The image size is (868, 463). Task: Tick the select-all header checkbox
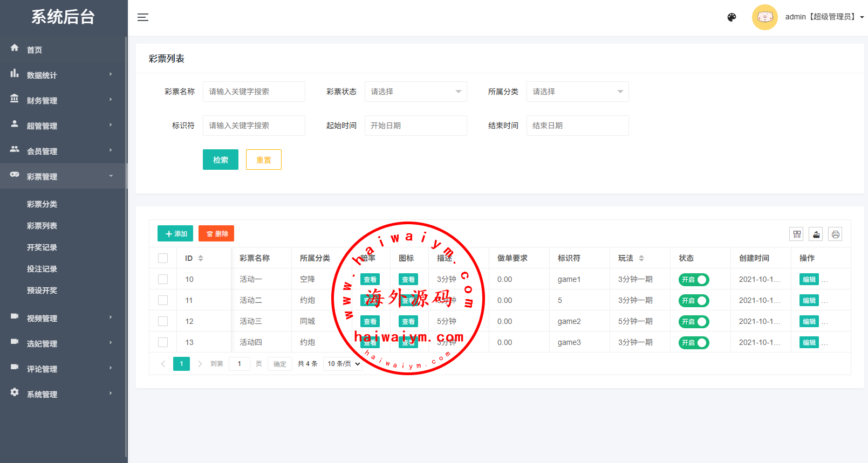click(x=163, y=258)
